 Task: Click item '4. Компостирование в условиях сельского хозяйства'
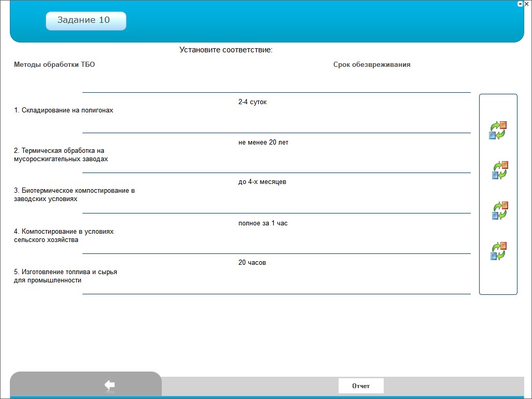[x=64, y=236]
